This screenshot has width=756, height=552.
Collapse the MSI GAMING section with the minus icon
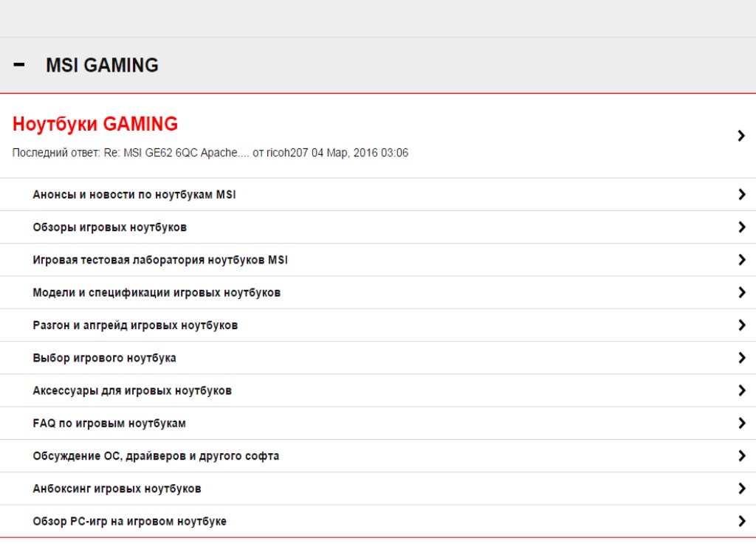pos(18,64)
